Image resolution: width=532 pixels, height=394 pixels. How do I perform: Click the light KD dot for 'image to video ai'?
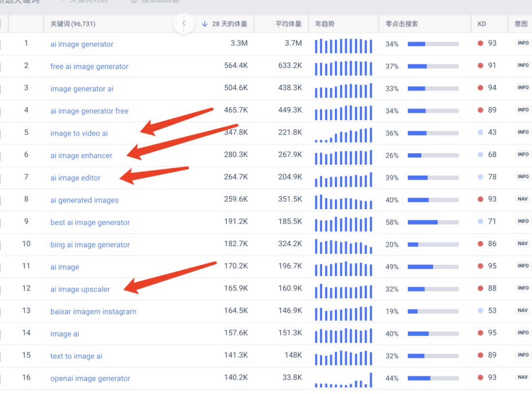[480, 133]
